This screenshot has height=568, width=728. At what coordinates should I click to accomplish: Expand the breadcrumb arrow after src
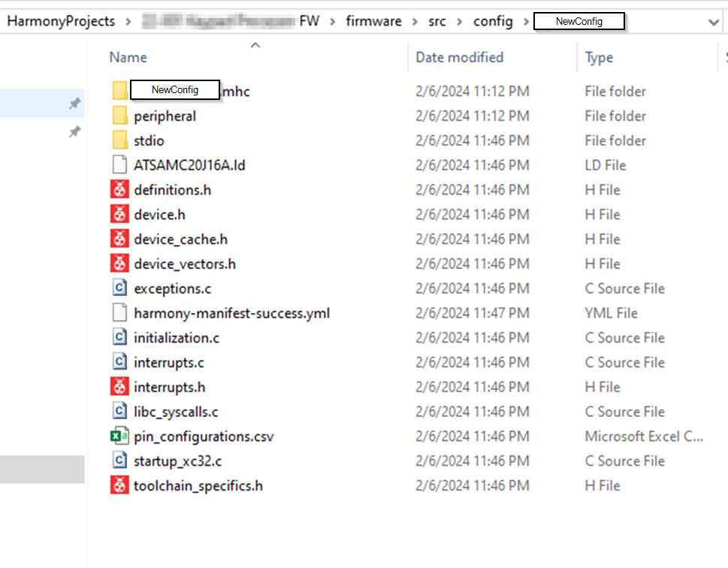461,21
